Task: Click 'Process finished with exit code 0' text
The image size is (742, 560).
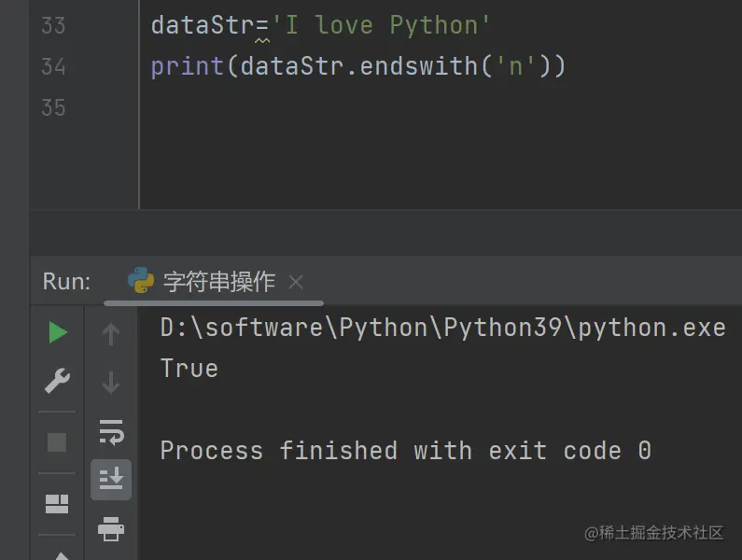Action: pos(406,450)
